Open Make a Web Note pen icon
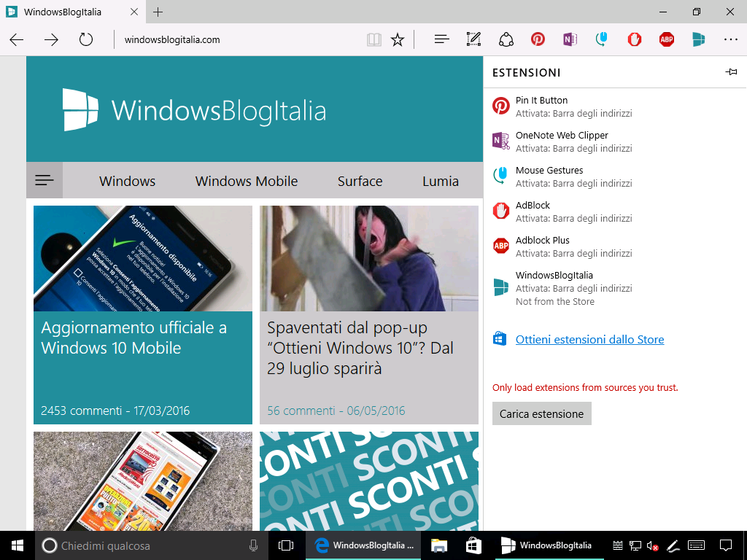747x560 pixels. pyautogui.click(x=473, y=39)
